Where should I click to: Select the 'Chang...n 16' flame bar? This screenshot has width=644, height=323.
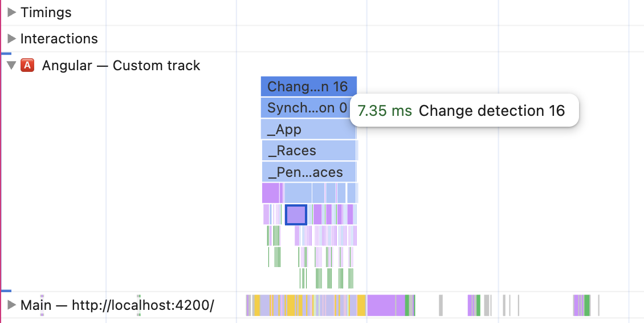[308, 87]
